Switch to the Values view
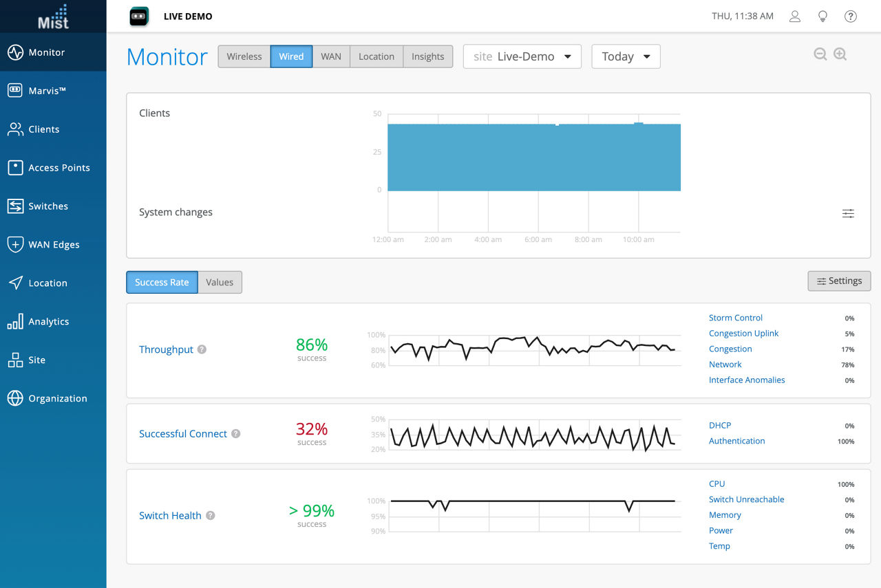 pyautogui.click(x=219, y=282)
